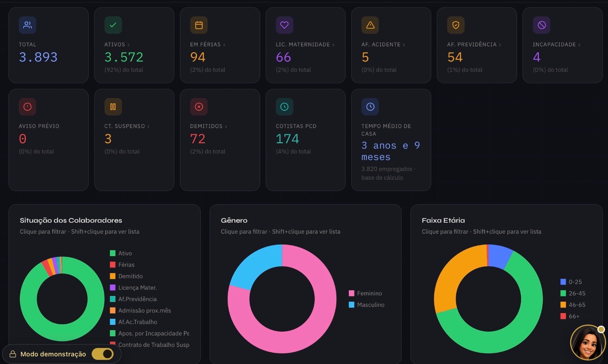Screen dimensions: 608x364
Task: Toggle Demitido series in Situação legend
Action: click(126, 276)
